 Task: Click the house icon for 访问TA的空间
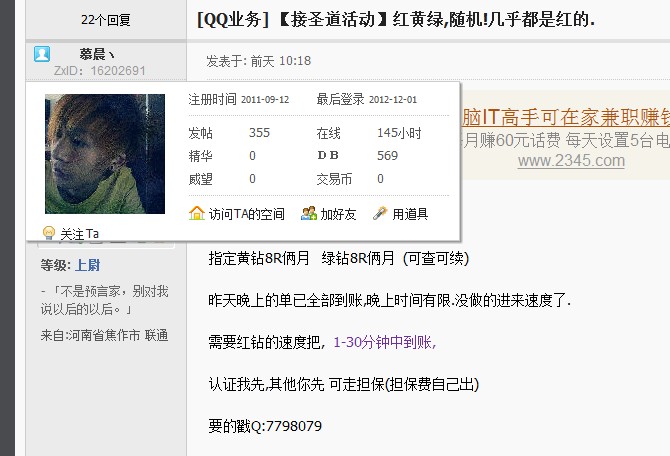point(197,213)
